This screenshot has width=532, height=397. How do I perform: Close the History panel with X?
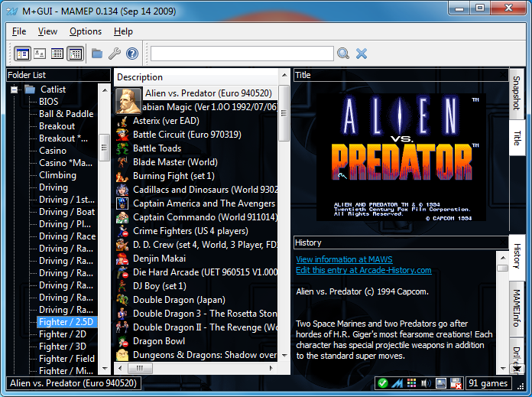click(503, 242)
